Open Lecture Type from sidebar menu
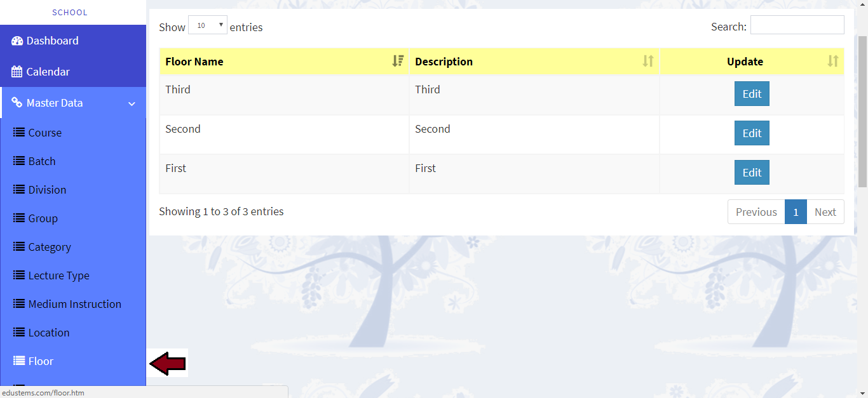 58,275
